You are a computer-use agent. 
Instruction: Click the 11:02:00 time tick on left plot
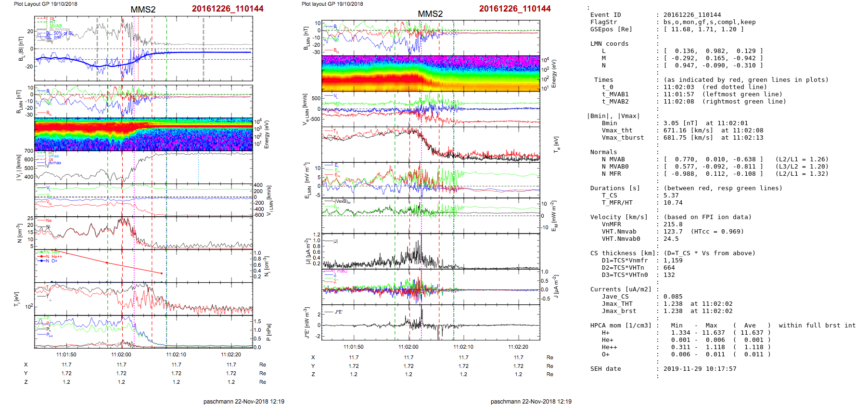(x=121, y=354)
